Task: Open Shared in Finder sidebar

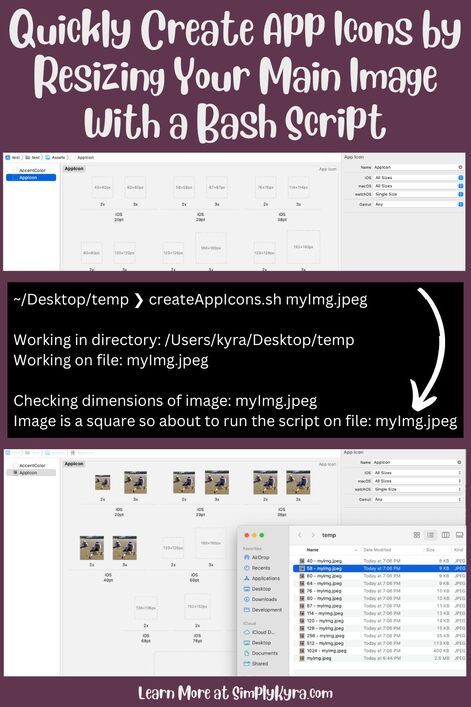Action: point(256,663)
